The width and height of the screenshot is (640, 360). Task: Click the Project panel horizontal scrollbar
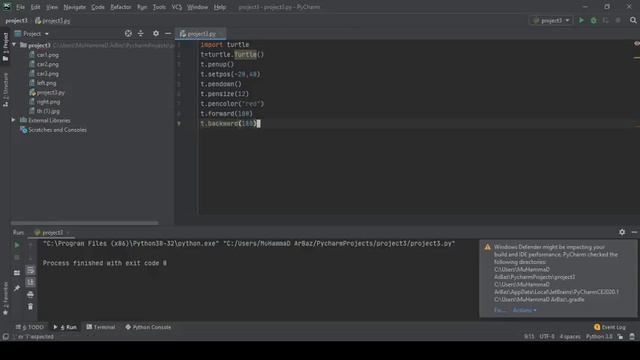(x=84, y=223)
